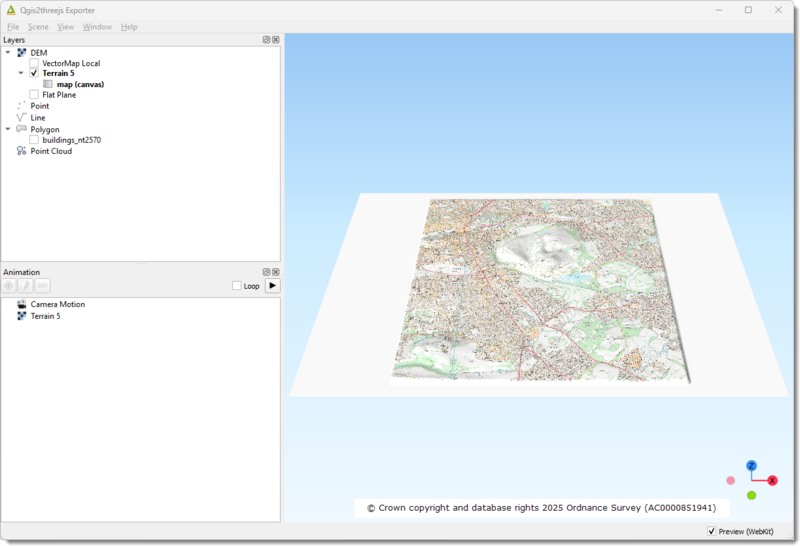The height and width of the screenshot is (546, 800).
Task: Close the Animation panel
Action: tap(276, 272)
